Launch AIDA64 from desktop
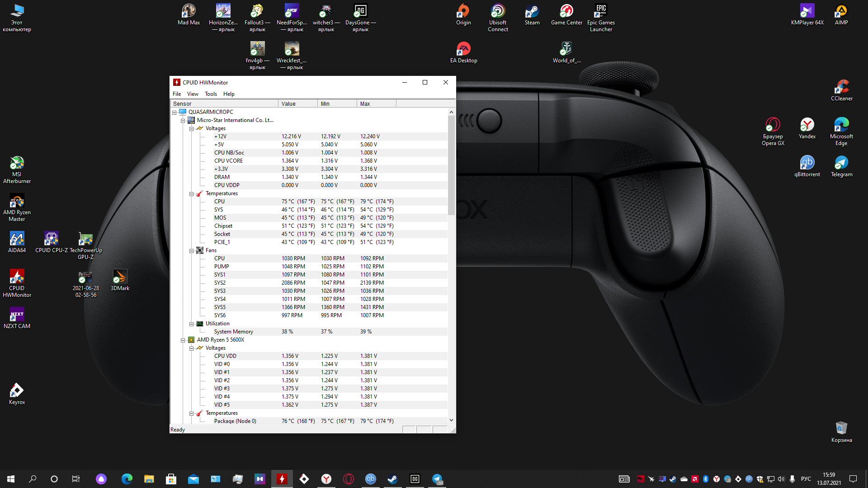The width and height of the screenshot is (868, 488). [17, 239]
